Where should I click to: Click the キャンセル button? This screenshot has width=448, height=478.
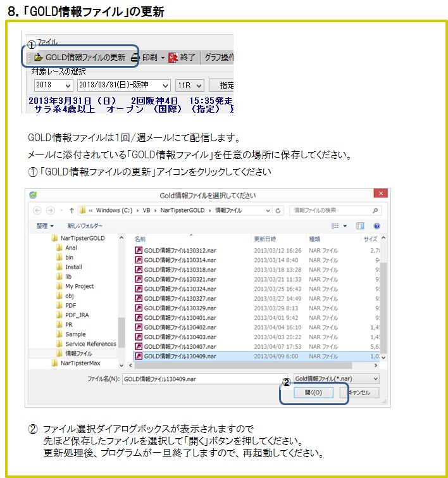tap(359, 393)
